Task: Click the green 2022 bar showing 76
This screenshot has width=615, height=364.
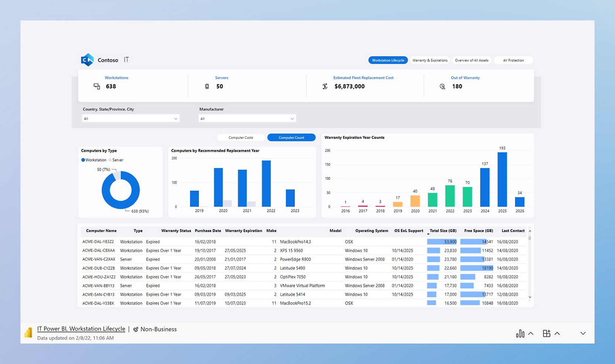Action: [450, 196]
